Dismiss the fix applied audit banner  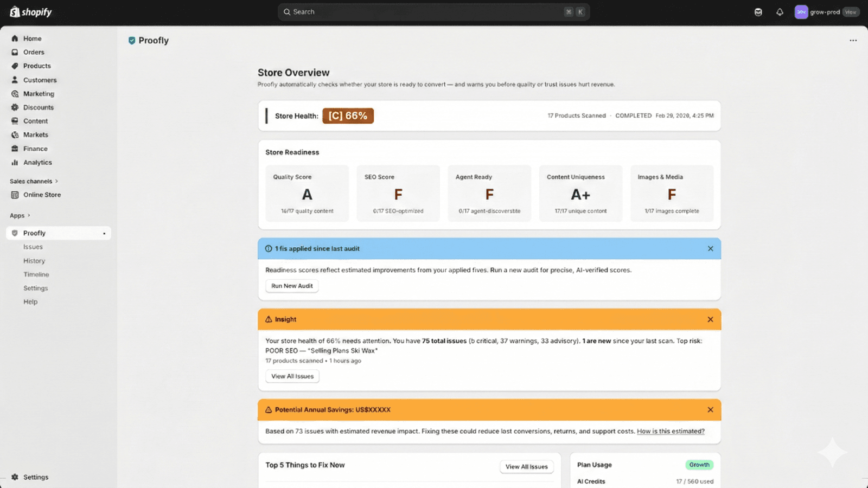point(710,248)
